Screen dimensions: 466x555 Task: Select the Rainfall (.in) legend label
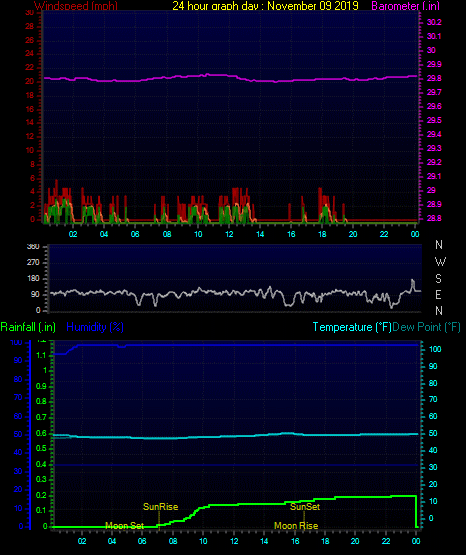pos(28,327)
